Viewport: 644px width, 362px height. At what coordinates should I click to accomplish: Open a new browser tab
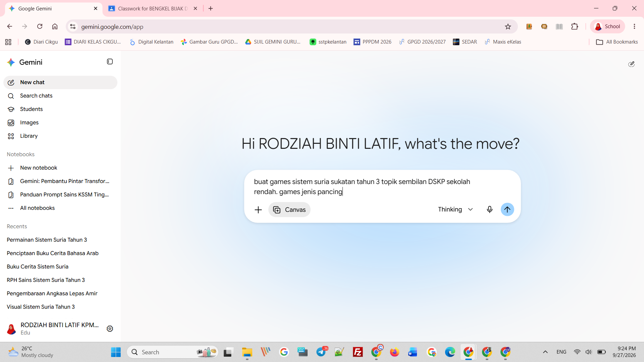(x=211, y=8)
